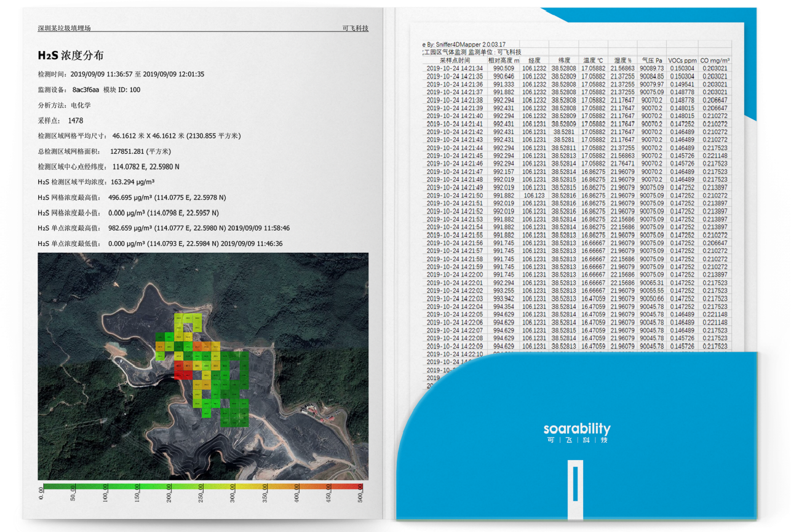Viewport: 791px width, 532px height.
Task: Click the white vertical clasp on the folder
Action: [575, 485]
